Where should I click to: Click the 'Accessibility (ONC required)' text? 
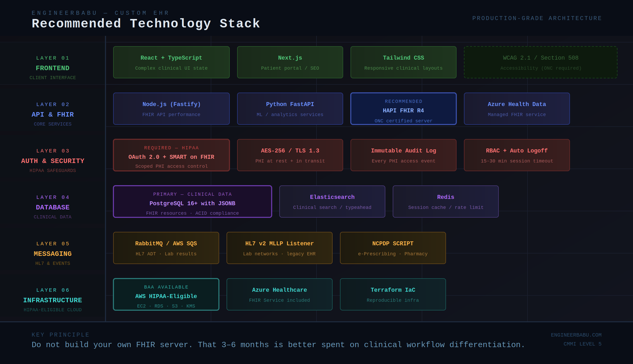(x=541, y=68)
